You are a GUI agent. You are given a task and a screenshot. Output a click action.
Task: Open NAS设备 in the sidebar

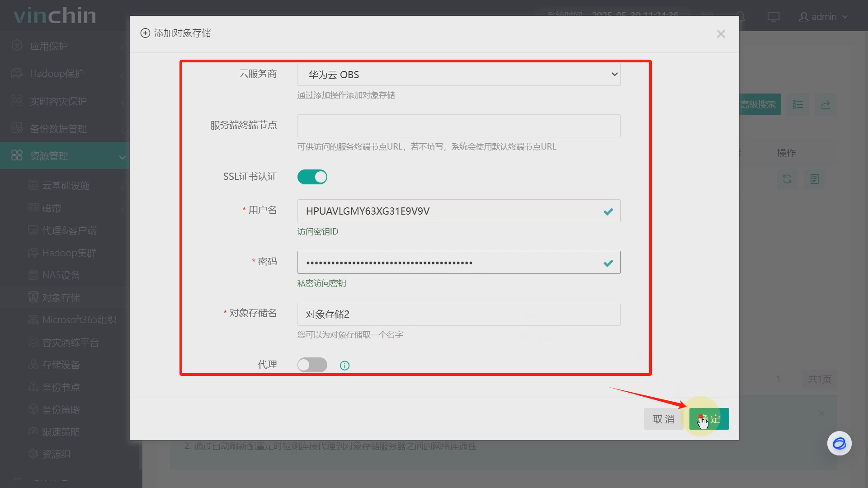tap(61, 275)
